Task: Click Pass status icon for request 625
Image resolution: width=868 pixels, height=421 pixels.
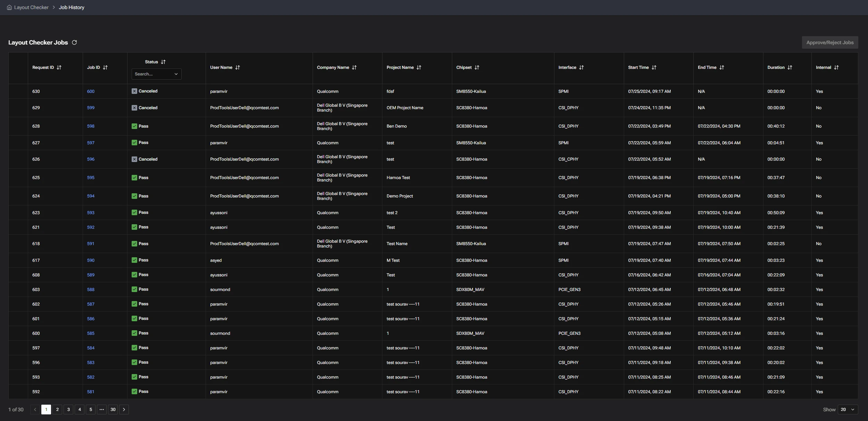Action: (x=134, y=178)
